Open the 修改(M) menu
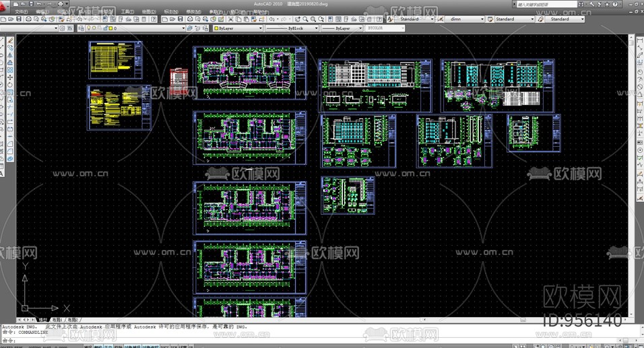 [x=193, y=11]
